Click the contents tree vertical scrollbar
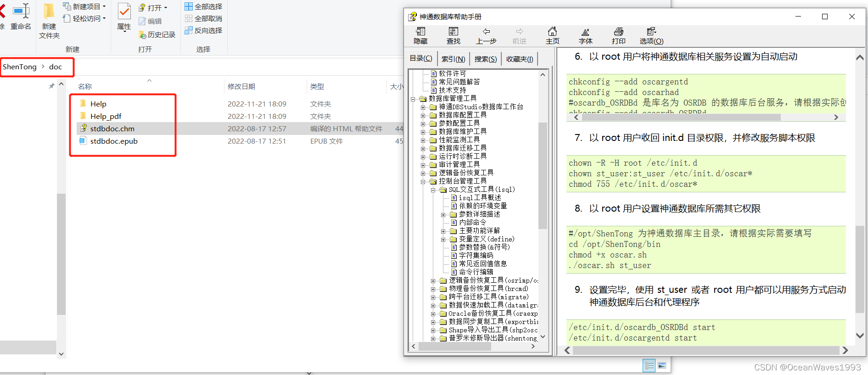Image resolution: width=868 pixels, height=375 pixels. coord(543,175)
